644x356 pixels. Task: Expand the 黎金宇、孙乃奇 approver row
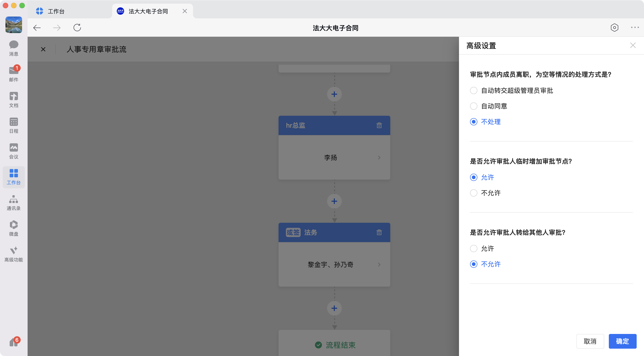click(334, 264)
